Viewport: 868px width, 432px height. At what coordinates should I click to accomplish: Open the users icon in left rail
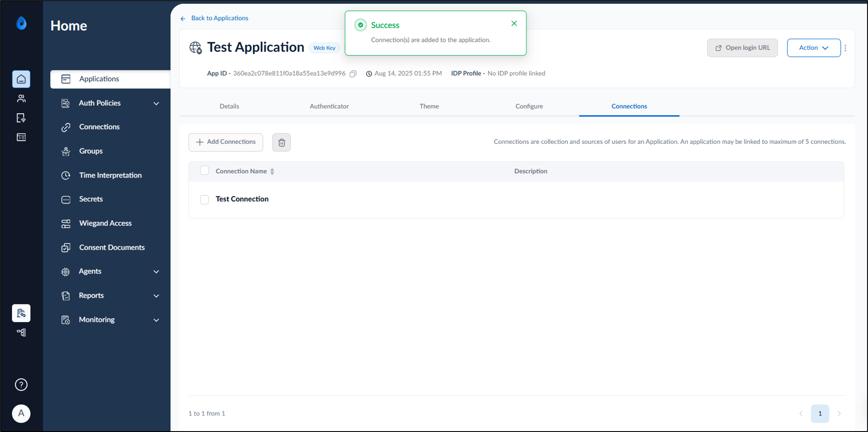click(x=21, y=98)
